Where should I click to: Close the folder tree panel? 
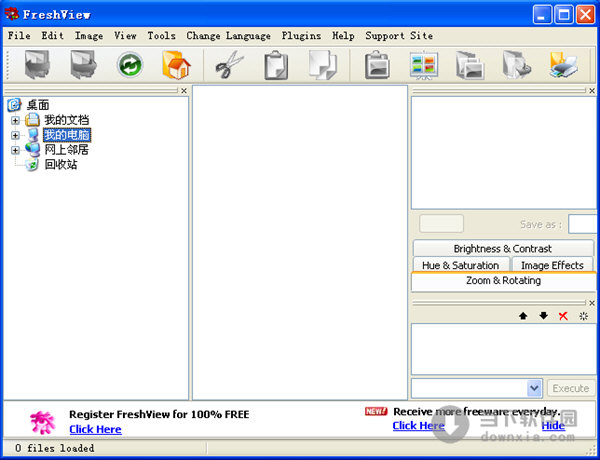[184, 91]
